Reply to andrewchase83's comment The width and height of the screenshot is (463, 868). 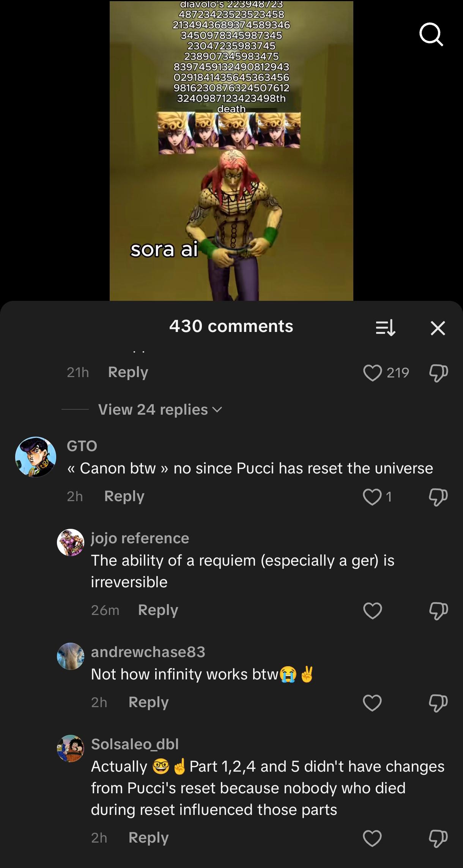(148, 702)
